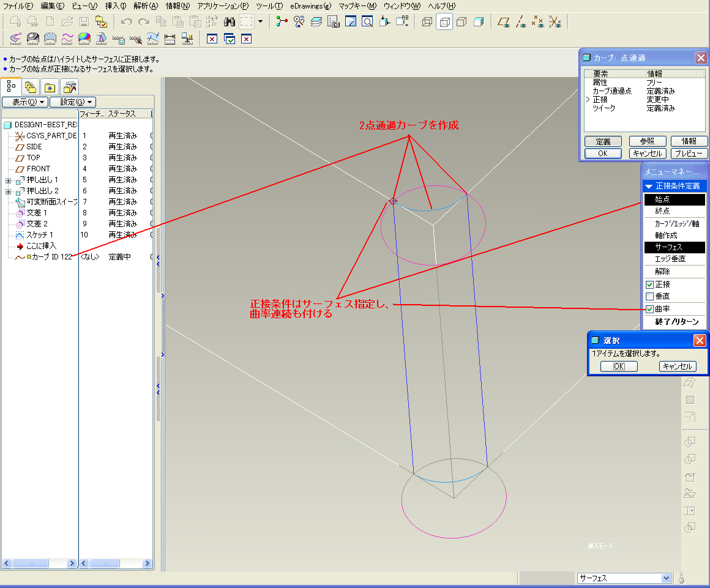This screenshot has width=710, height=588.
Task: Click the binoculars search tool icon
Action: [x=230, y=22]
